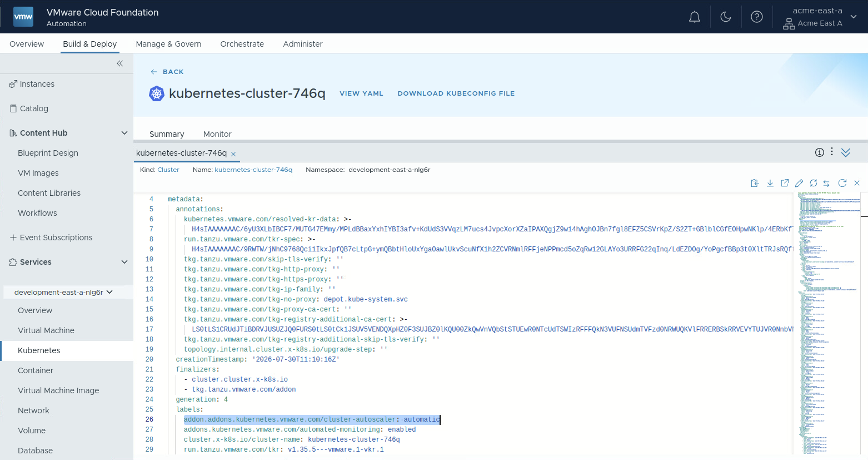Close the kubernetes-cluster-746q YAML tab

pyautogui.click(x=233, y=154)
